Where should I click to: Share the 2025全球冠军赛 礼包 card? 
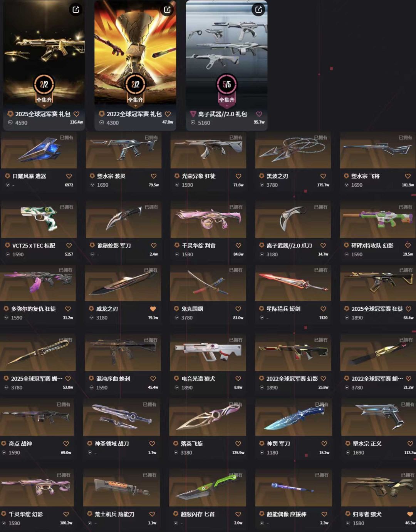pyautogui.click(x=76, y=10)
